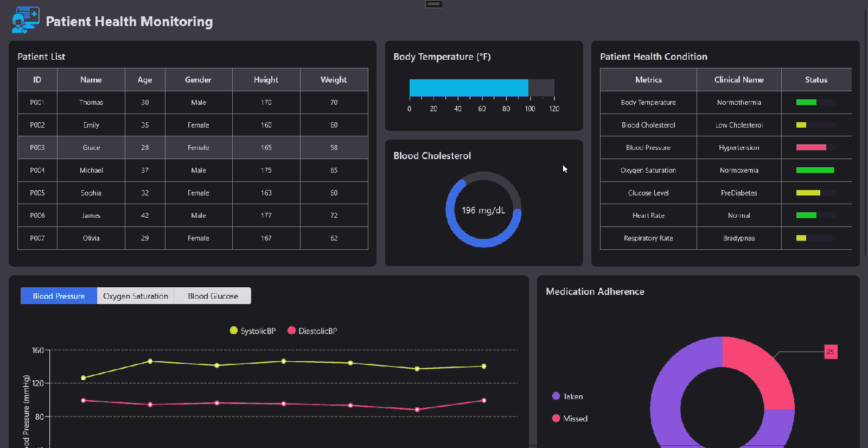Select patient row P001 Thomas
Image resolution: width=868 pixels, height=448 pixels.
91,103
